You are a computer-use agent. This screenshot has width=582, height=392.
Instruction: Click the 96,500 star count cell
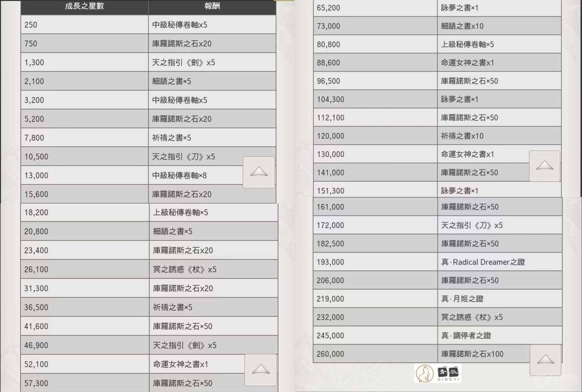[375, 81]
